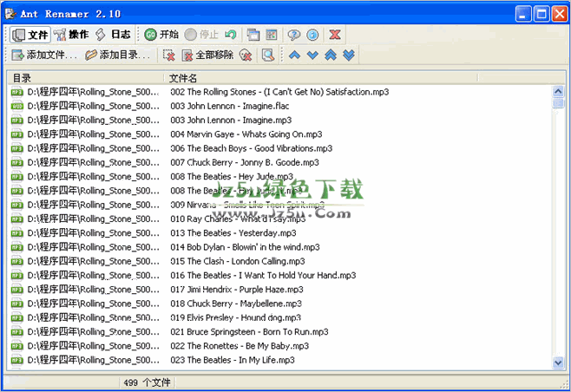Preview renaming with magnifier icon

coord(268,55)
